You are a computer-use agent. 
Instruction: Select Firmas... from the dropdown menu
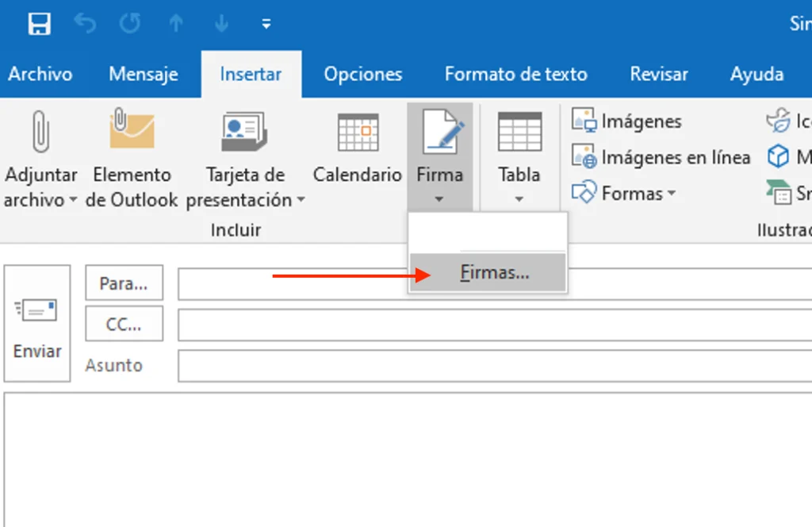(494, 273)
